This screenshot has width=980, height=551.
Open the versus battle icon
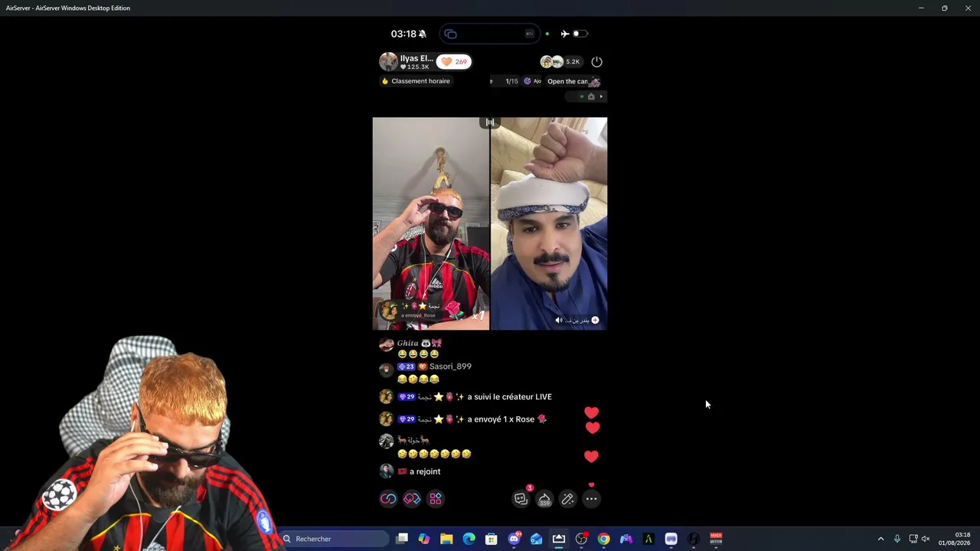click(x=412, y=499)
